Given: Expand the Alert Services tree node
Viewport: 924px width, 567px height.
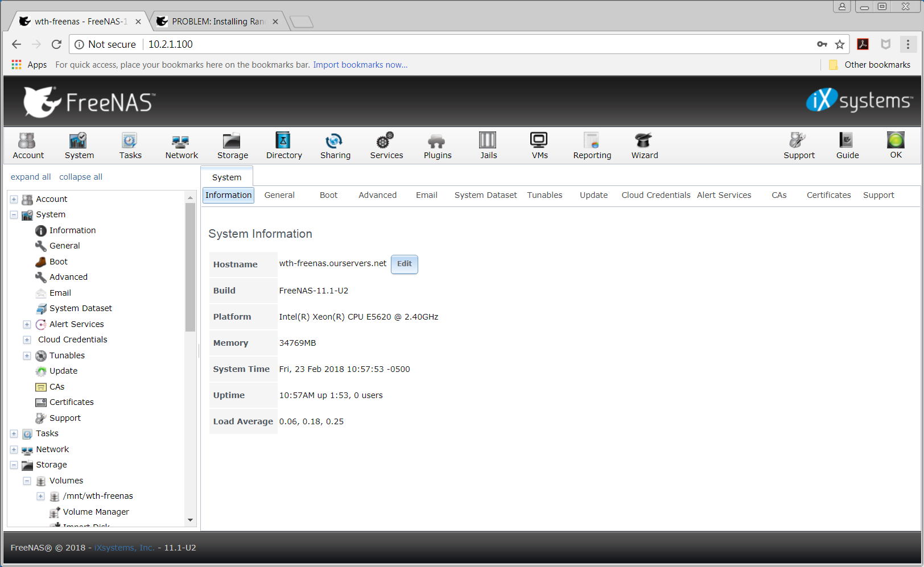Looking at the screenshot, I should pyautogui.click(x=27, y=324).
